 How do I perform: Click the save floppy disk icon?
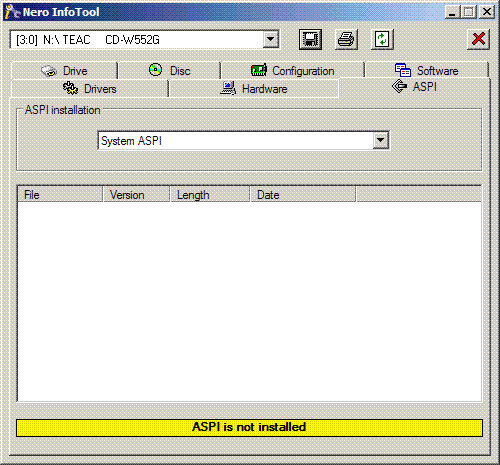310,40
